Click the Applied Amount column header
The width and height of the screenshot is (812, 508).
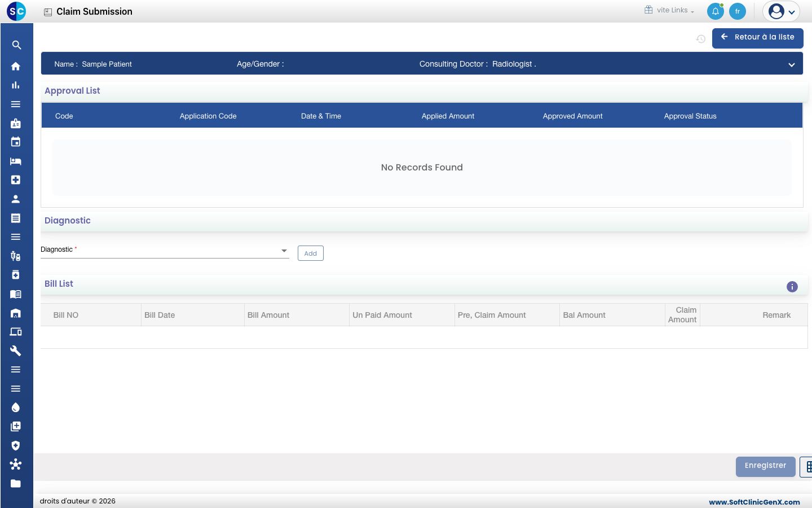pos(448,116)
